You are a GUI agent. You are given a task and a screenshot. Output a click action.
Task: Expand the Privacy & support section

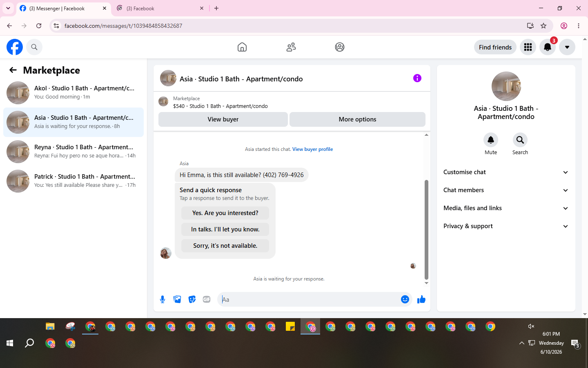506,226
